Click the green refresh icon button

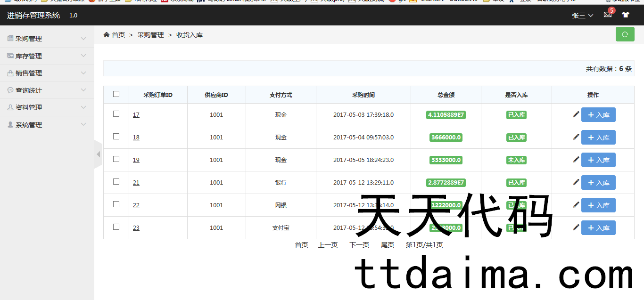(x=625, y=34)
